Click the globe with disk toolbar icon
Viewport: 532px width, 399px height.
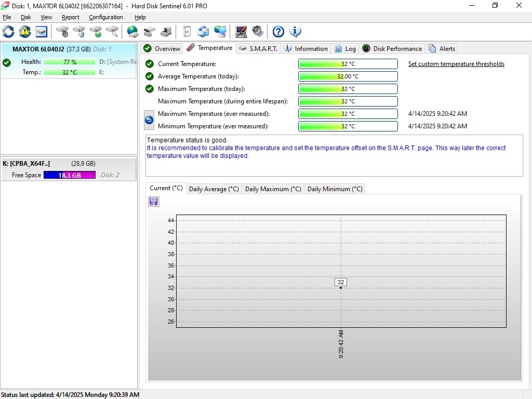tap(132, 32)
